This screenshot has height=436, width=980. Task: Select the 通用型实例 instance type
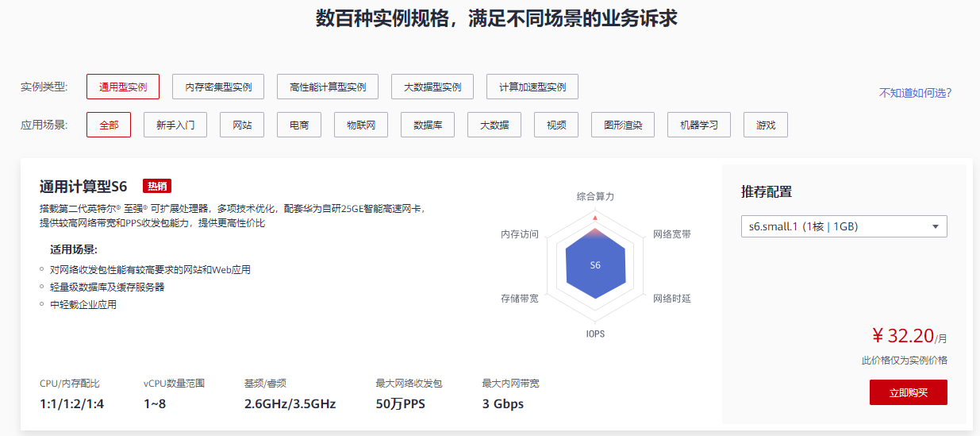click(x=123, y=87)
